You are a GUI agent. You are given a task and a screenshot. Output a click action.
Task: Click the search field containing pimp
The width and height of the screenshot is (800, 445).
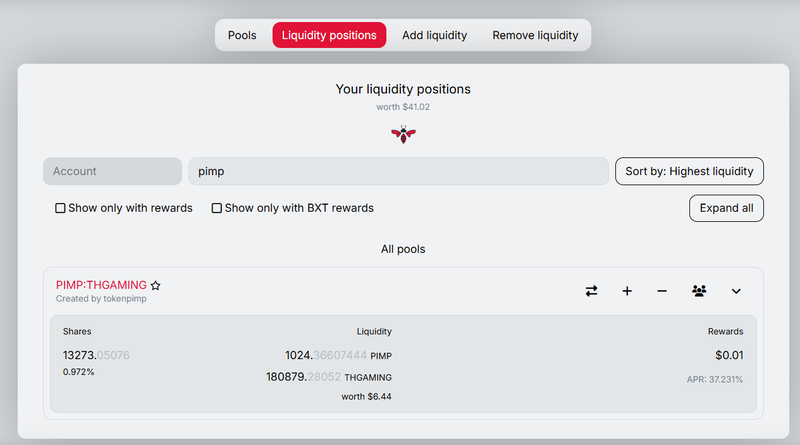(x=398, y=171)
